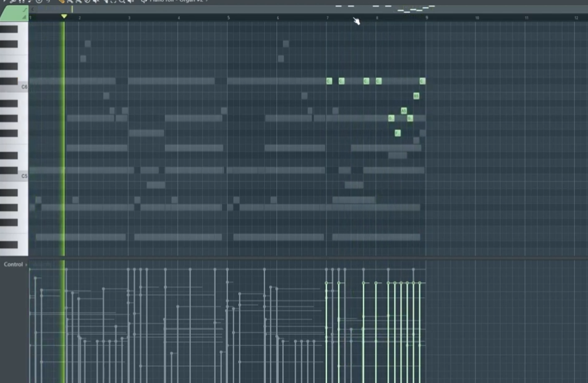Jump to bar 6 on the ruler
This screenshot has height=383, width=588.
tap(278, 17)
